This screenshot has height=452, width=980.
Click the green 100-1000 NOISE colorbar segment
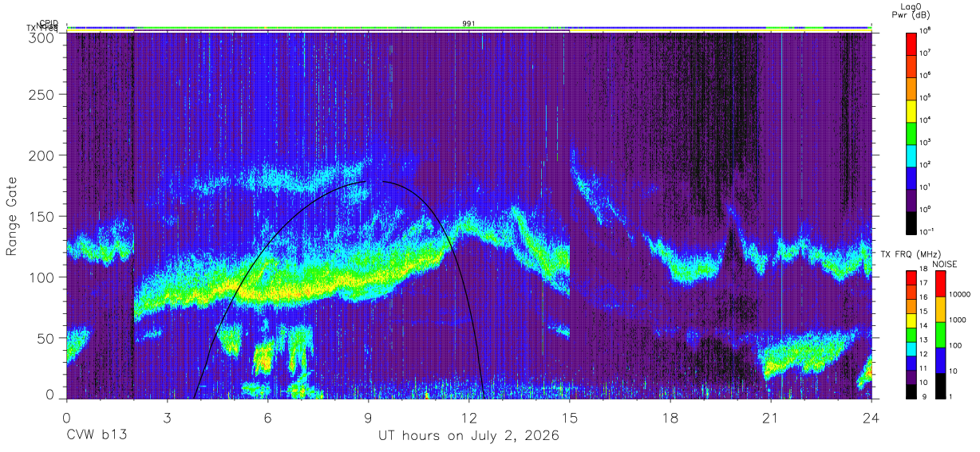click(940, 334)
